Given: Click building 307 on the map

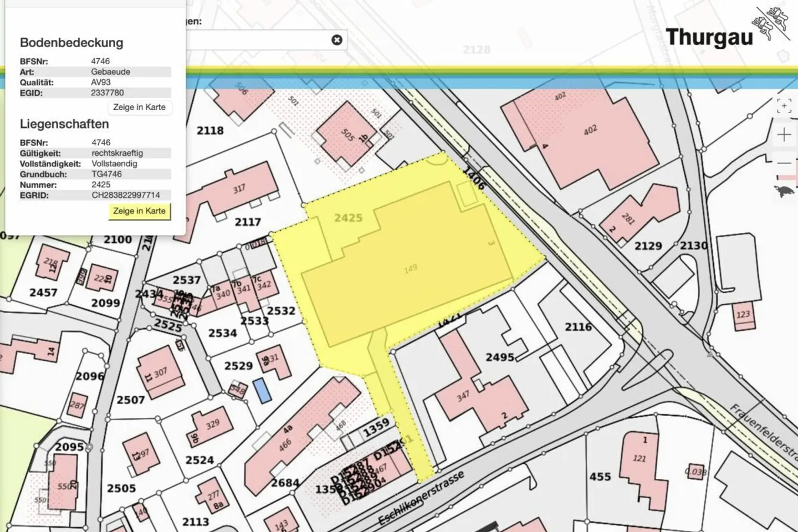Looking at the screenshot, I should (160, 372).
